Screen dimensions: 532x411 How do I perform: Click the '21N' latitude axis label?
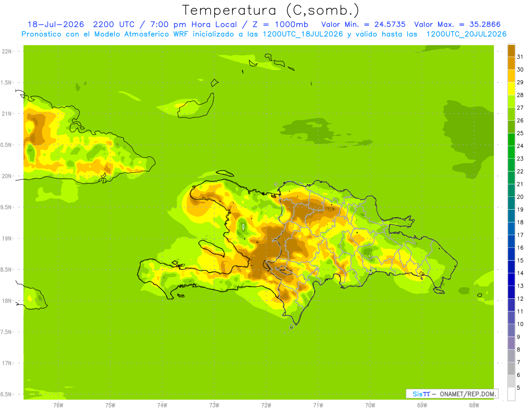click(x=6, y=114)
